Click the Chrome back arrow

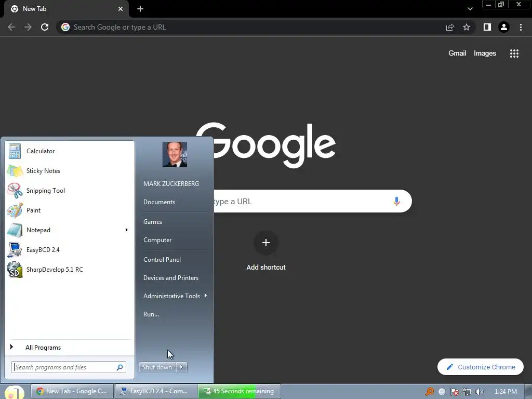coord(11,27)
